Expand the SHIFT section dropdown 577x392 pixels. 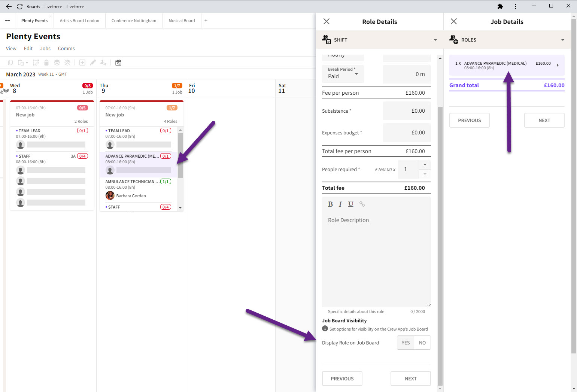(435, 40)
